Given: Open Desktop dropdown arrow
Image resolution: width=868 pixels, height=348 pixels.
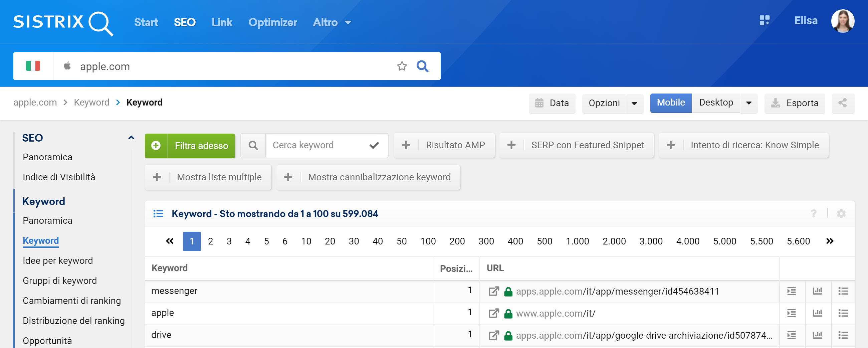Looking at the screenshot, I should pos(749,103).
